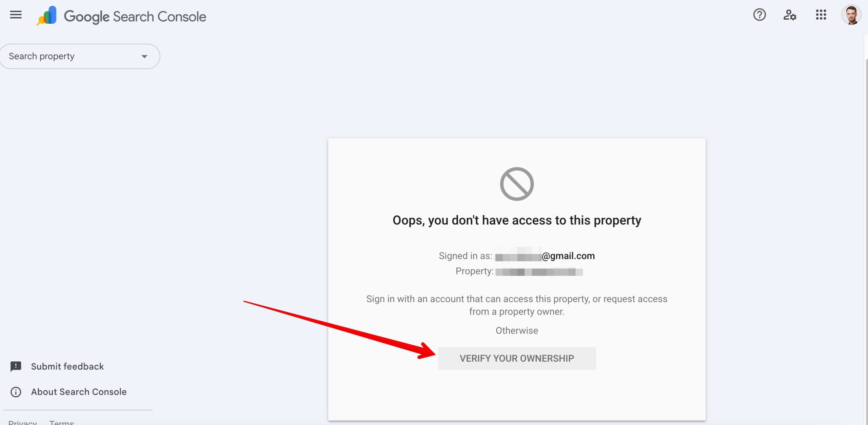
Task: Click the 'Google Search Console' title text
Action: [x=135, y=17]
